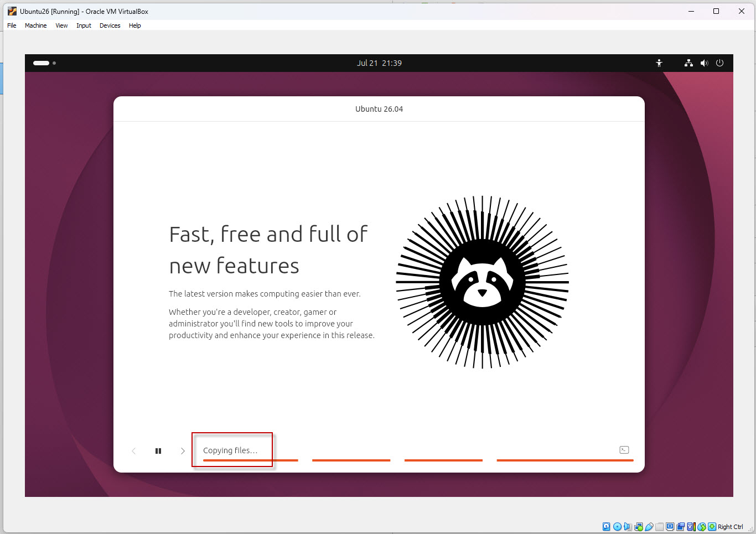Open the Machine menu
756x534 pixels.
35,25
